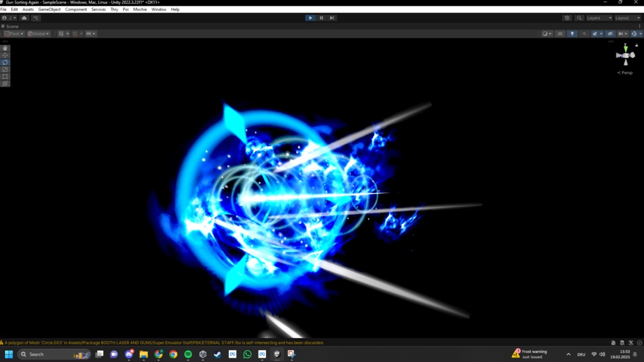This screenshot has height=362, width=644.
Task: Open Unity Cloud services icon
Action: (x=25, y=18)
